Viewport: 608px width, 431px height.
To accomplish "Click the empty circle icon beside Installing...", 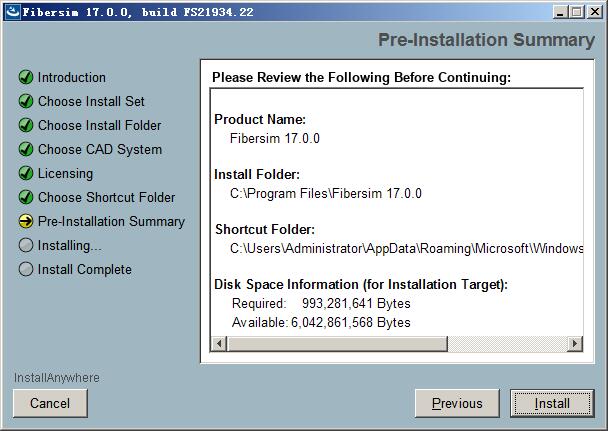I will (x=26, y=245).
